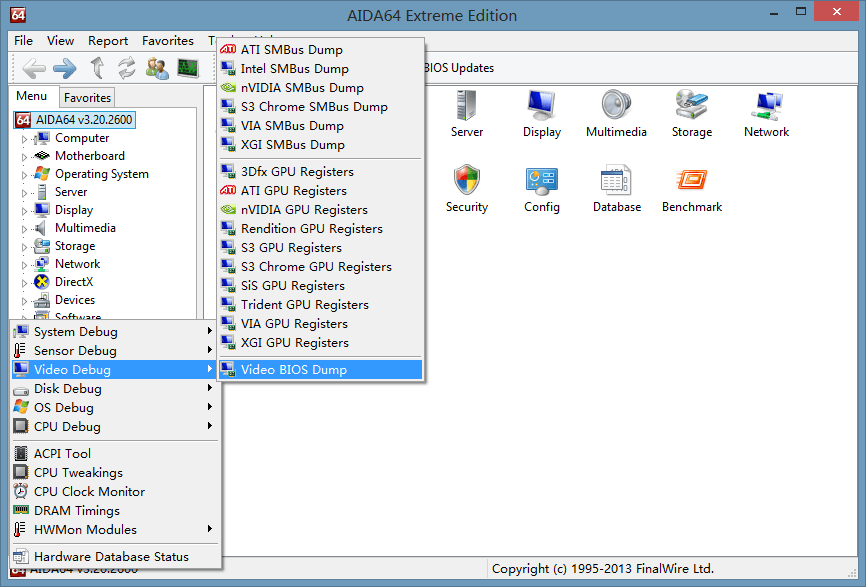Open Hardware Database Status
Screen dimensions: 866x587
tap(115, 557)
